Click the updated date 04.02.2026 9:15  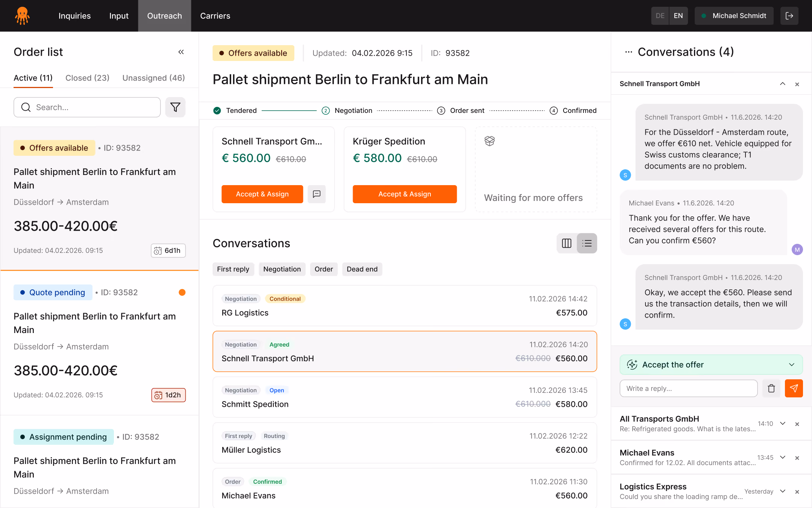[x=382, y=53]
